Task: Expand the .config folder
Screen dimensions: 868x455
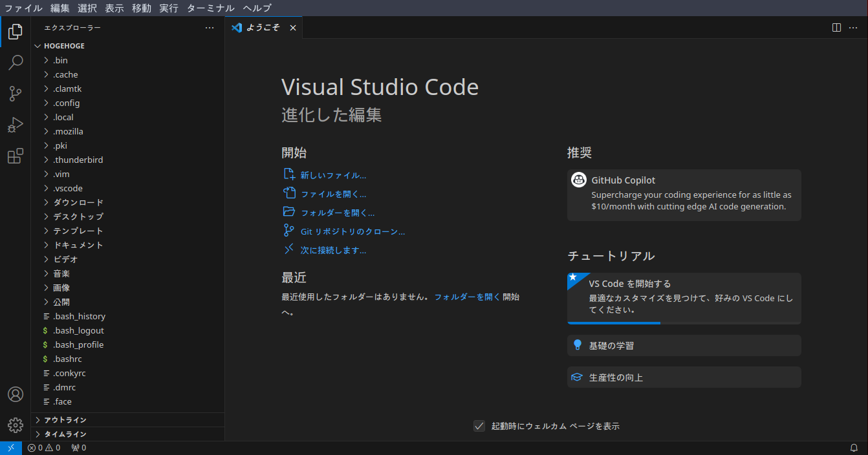Action: pos(127,103)
